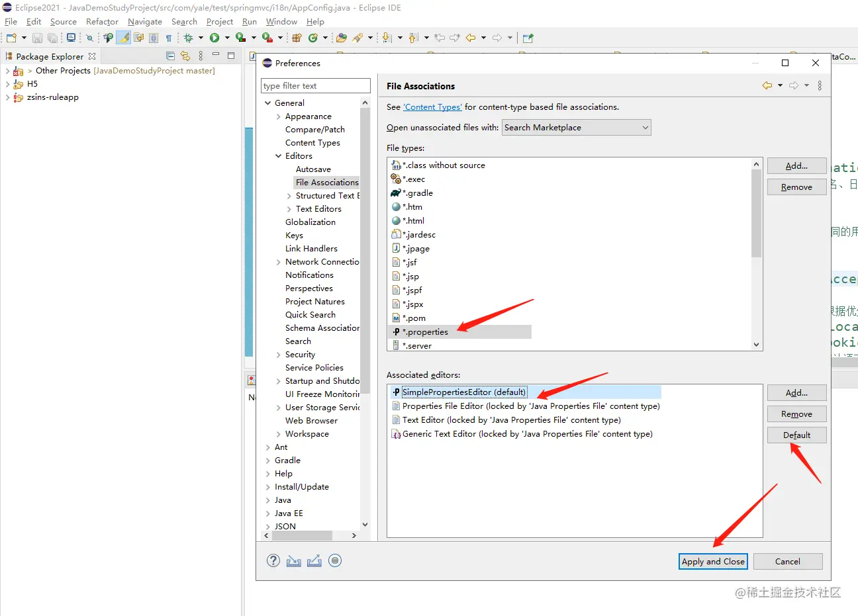Click the Help question mark icon in Preferences
Screen dimensions: 858x616
(273, 560)
